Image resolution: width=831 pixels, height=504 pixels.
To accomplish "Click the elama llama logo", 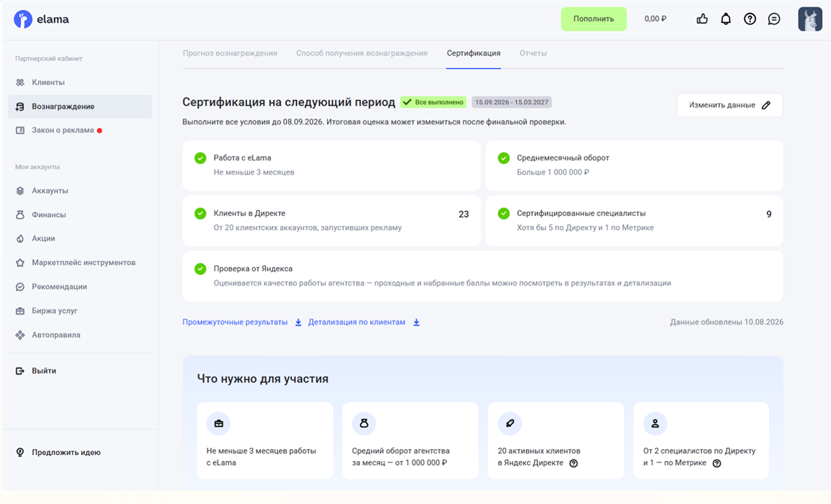I will click(23, 19).
